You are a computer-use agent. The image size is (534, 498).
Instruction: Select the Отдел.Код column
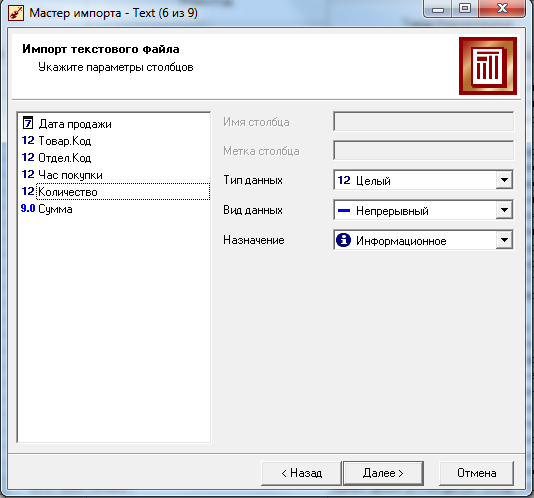pos(65,158)
